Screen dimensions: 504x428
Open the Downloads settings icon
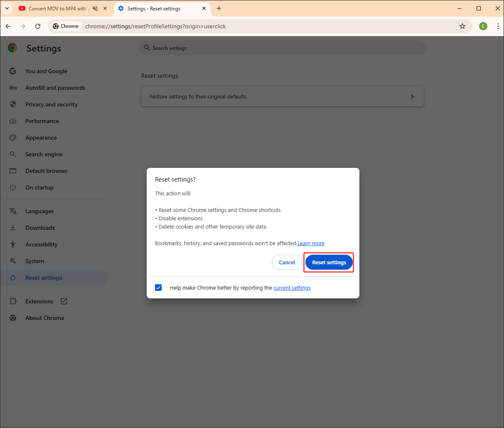point(13,228)
